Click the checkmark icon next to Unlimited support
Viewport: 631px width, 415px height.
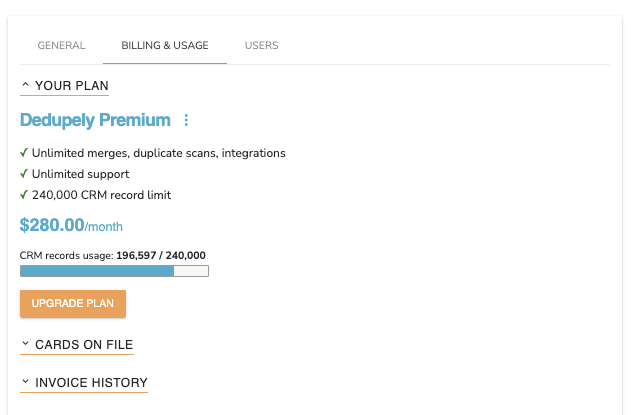[24, 174]
